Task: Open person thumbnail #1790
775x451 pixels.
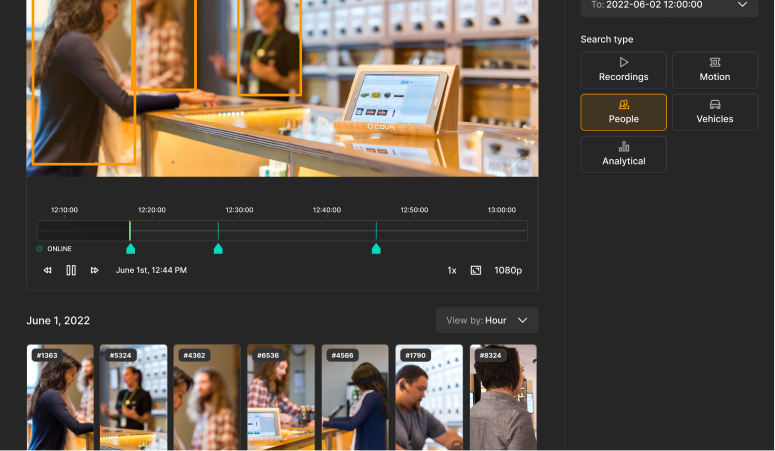Action: click(x=429, y=397)
